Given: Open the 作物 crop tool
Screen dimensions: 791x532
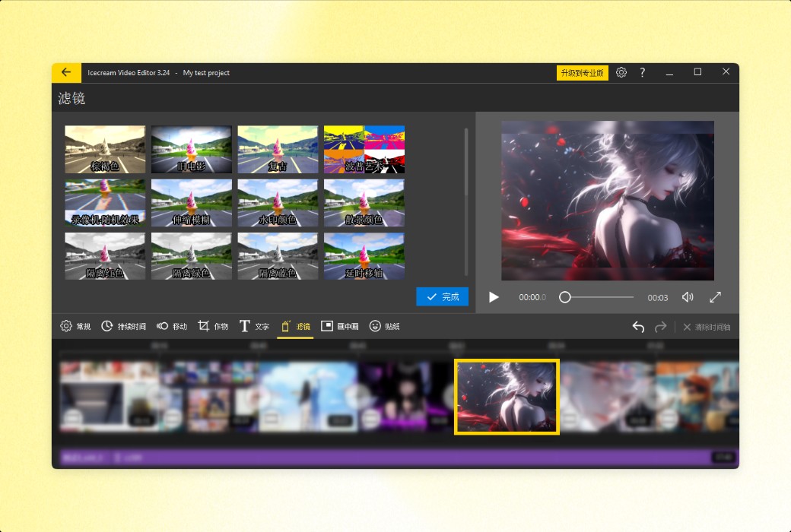Looking at the screenshot, I should [212, 326].
